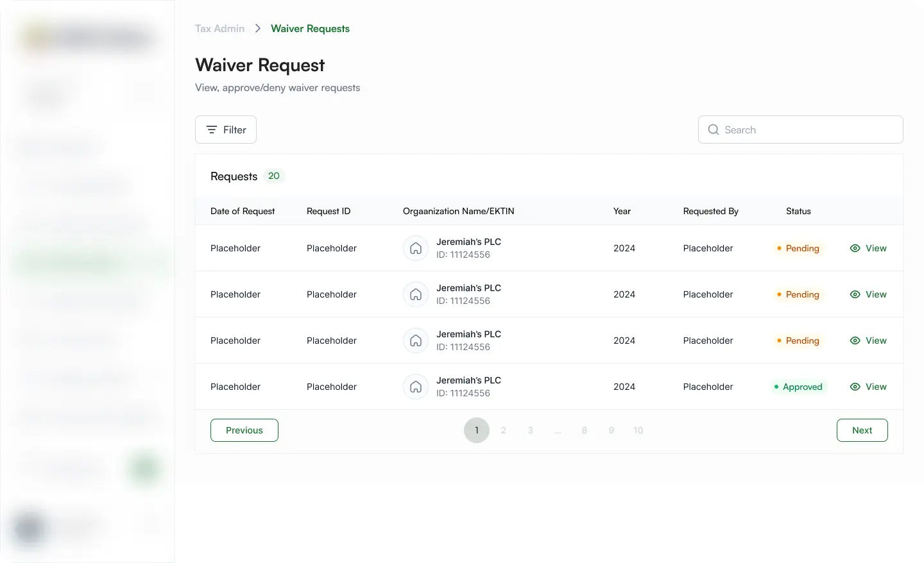The height and width of the screenshot is (563, 924).
Task: Open the Filter options
Action: pyautogui.click(x=226, y=130)
